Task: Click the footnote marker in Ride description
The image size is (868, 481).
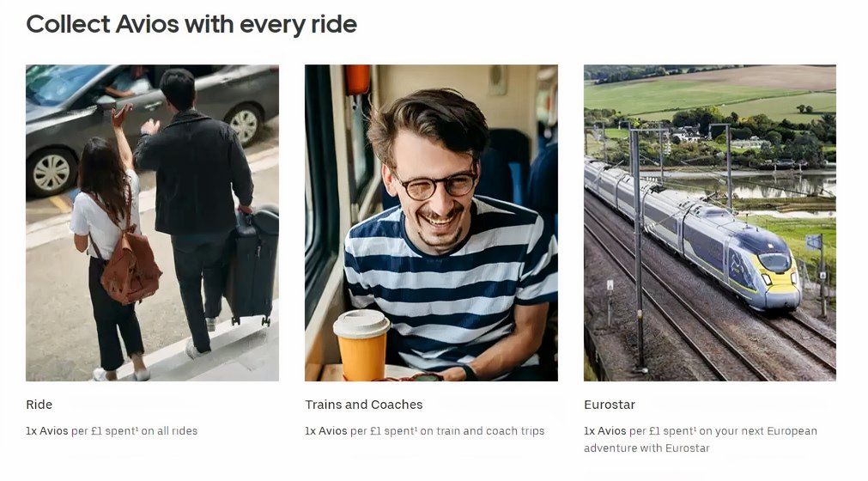Action: point(137,428)
